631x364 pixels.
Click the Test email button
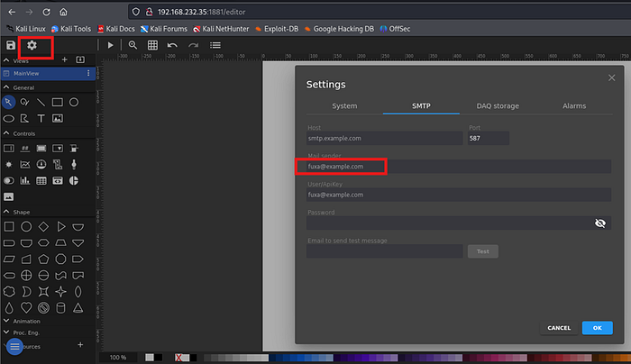(x=483, y=251)
